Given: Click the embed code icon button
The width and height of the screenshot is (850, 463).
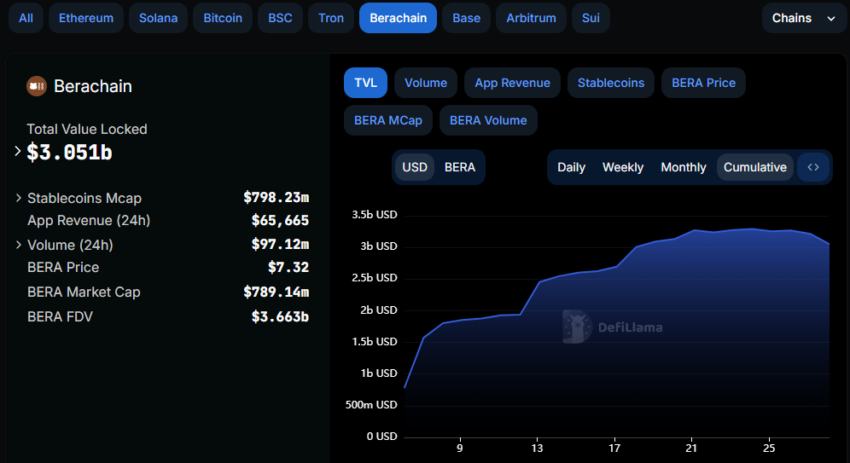Looking at the screenshot, I should click(x=813, y=167).
